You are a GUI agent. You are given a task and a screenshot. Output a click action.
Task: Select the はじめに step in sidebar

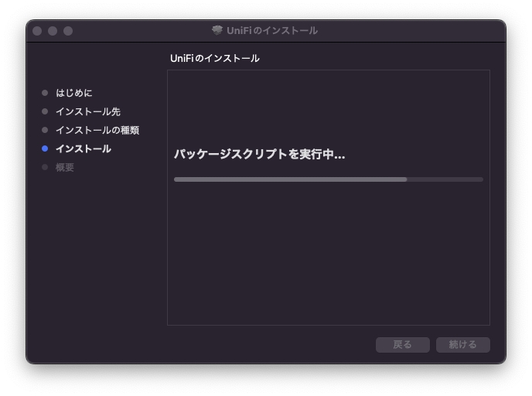tap(74, 93)
